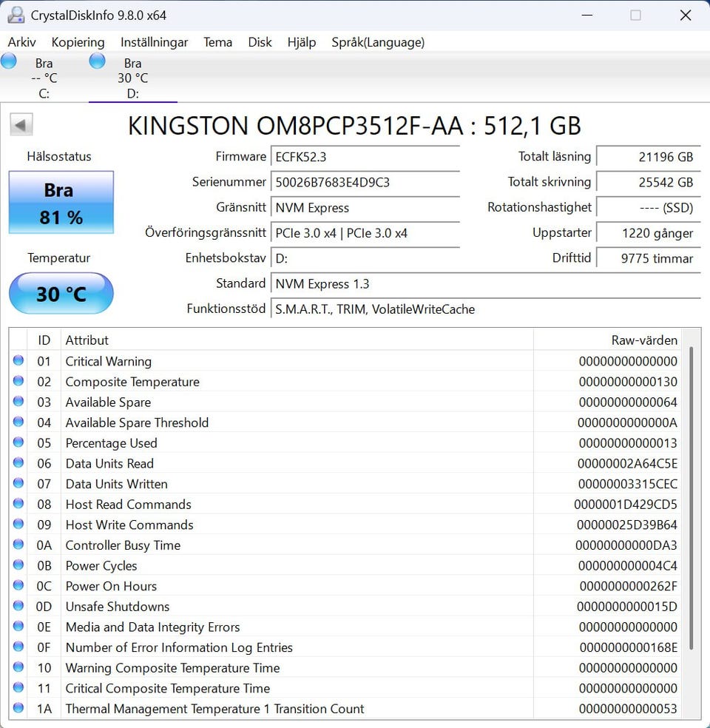Click the blue status orb for drive D:
The width and height of the screenshot is (710, 728).
[97, 61]
